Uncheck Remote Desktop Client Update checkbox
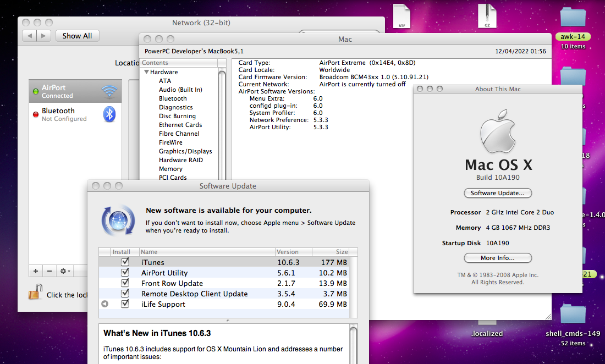The height and width of the screenshot is (364, 605). [125, 293]
